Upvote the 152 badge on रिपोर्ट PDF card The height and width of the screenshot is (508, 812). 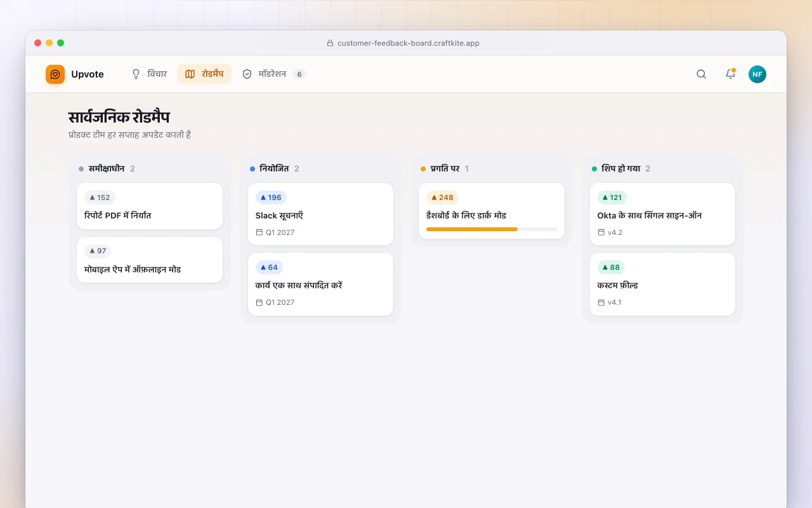click(x=100, y=197)
